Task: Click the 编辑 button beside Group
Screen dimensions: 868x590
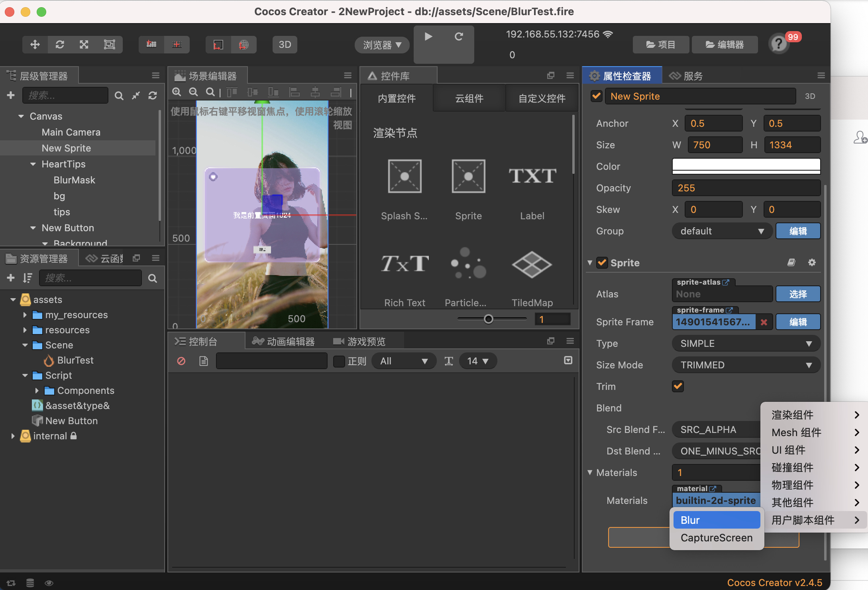Action: [x=798, y=231]
